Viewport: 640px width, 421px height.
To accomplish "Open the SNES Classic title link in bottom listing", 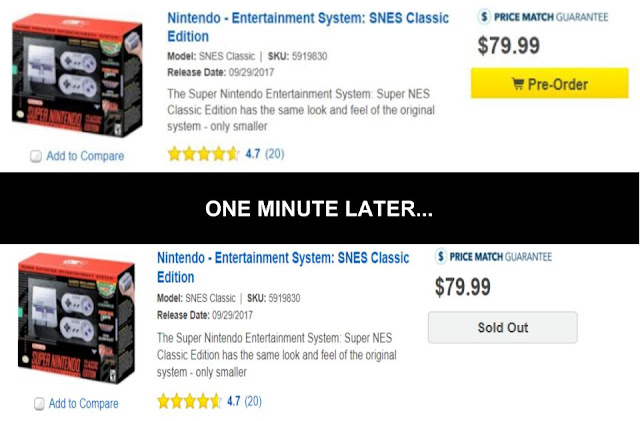I will 283,267.
